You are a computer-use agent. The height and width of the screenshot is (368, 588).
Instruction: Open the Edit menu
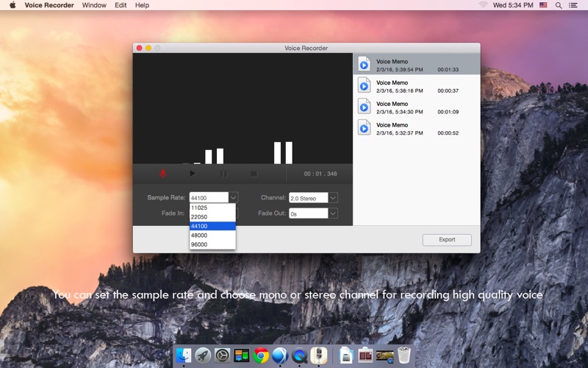(121, 5)
